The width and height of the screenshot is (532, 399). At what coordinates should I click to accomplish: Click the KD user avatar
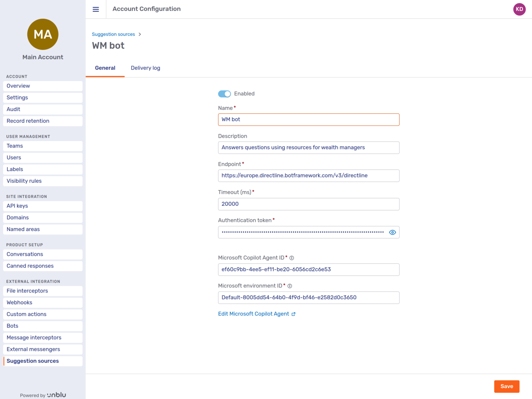pyautogui.click(x=519, y=9)
